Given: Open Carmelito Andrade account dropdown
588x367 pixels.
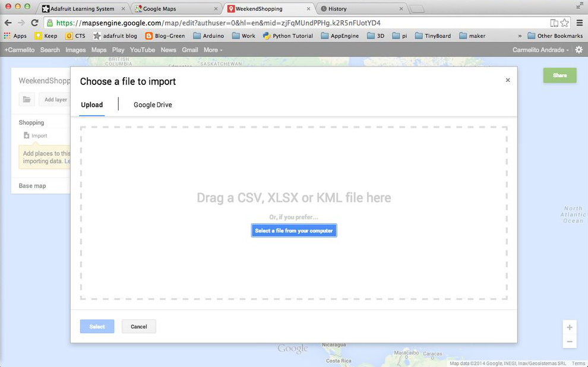Looking at the screenshot, I should pos(540,50).
